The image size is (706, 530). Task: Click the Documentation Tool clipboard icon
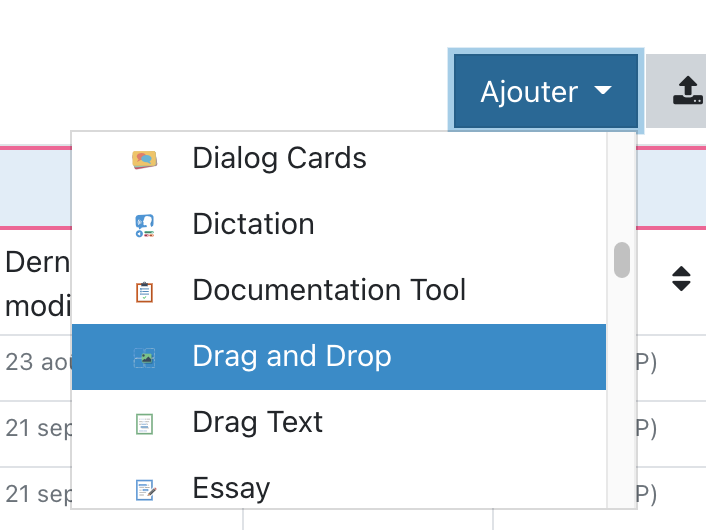click(x=145, y=291)
